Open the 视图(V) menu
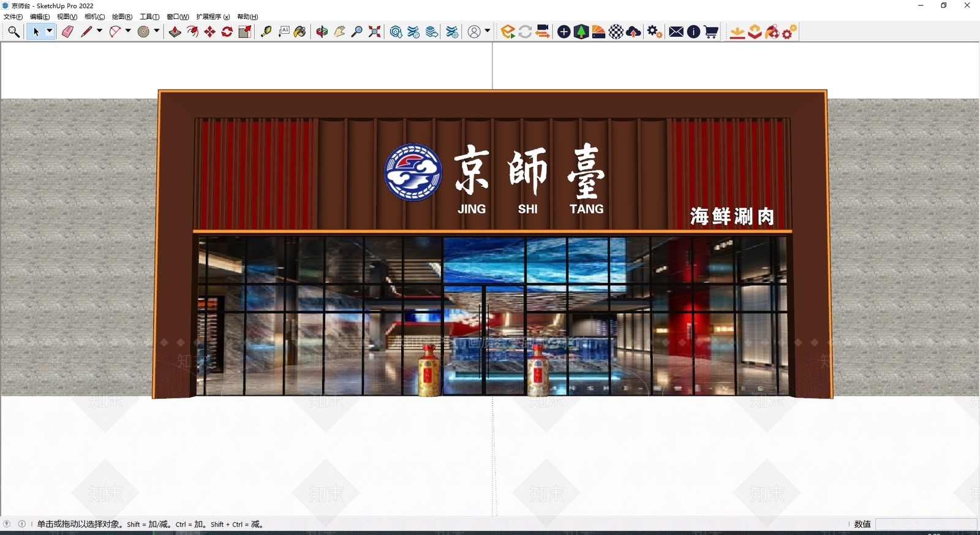980x535 pixels. (67, 17)
